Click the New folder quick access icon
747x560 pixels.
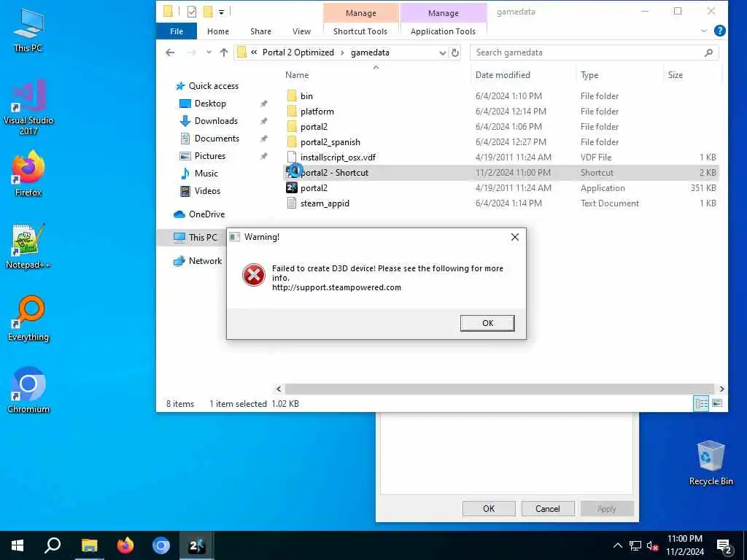tap(208, 12)
